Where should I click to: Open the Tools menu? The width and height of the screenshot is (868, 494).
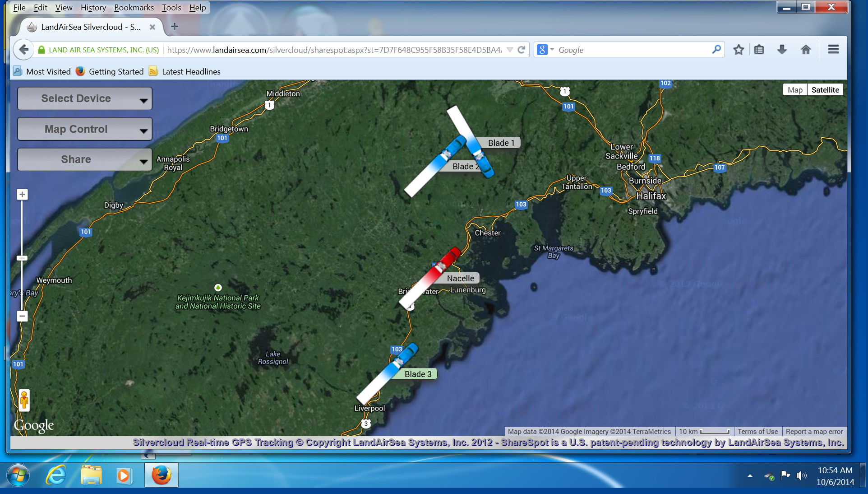point(171,7)
